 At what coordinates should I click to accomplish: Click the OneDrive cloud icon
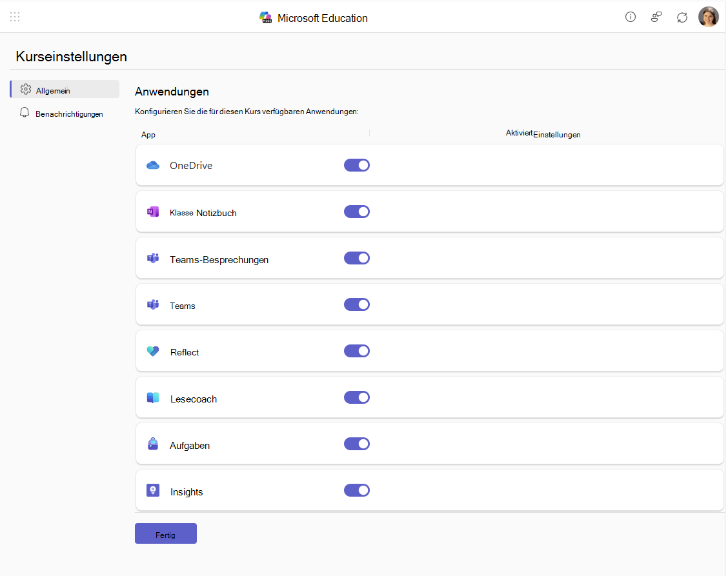[153, 165]
